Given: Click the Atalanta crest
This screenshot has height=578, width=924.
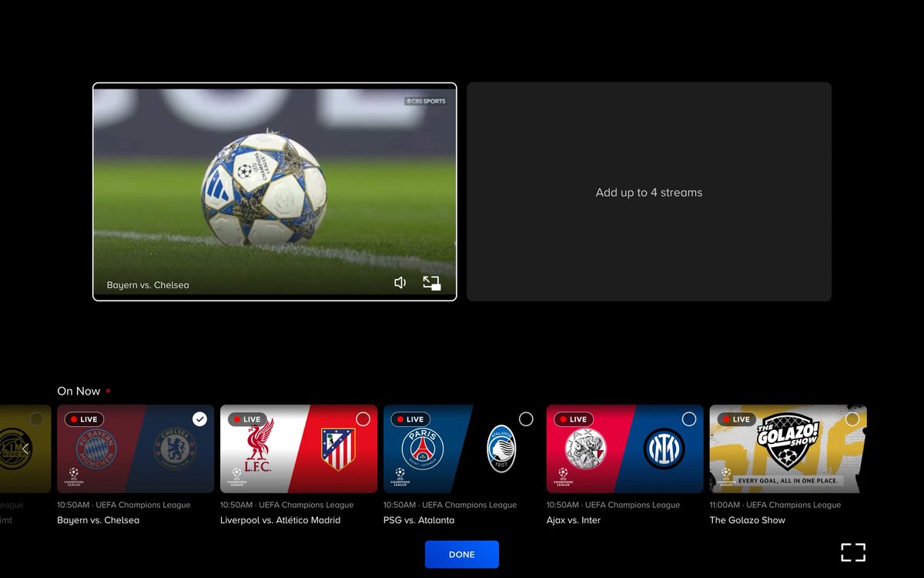Looking at the screenshot, I should 501,449.
